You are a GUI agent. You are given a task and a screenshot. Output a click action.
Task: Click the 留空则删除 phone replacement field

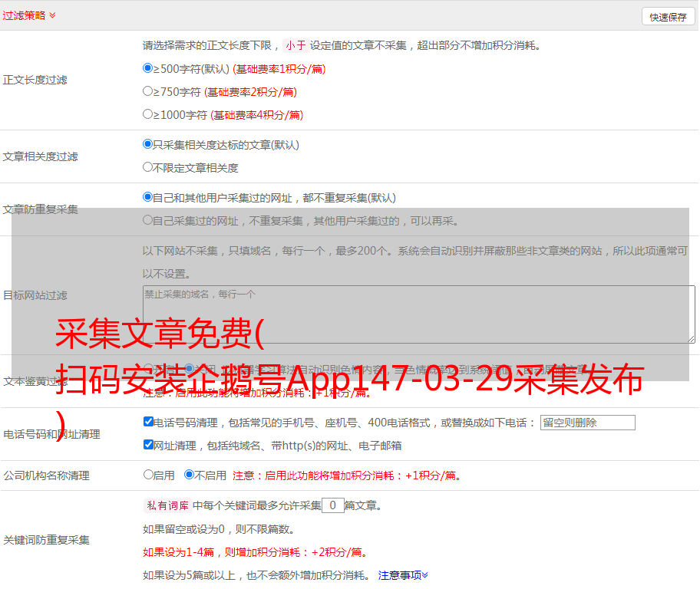click(x=587, y=423)
